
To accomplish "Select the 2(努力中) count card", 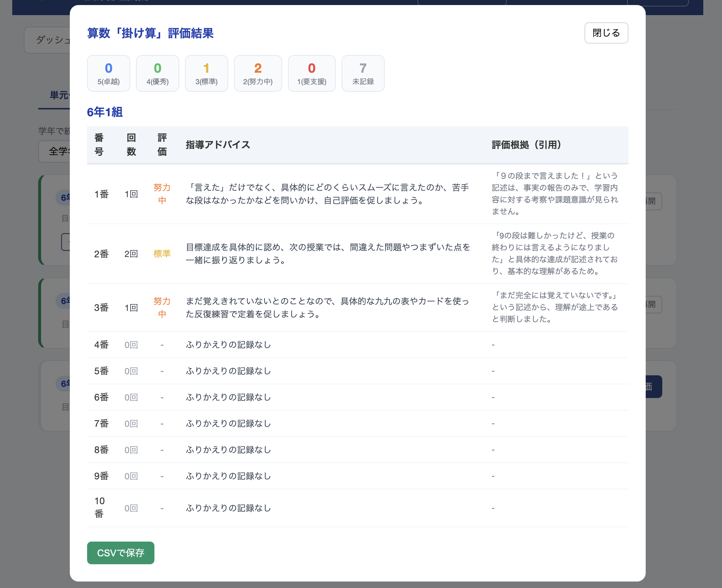I will (x=258, y=73).
